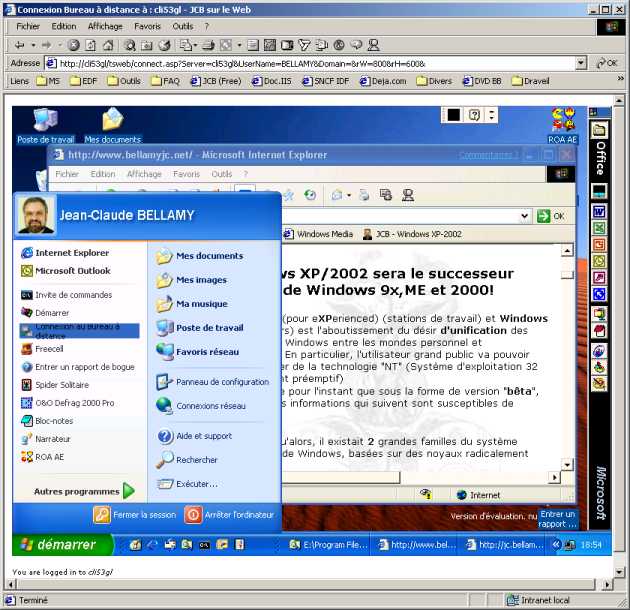This screenshot has height=610, width=630.
Task: Open O&O Defrag 2000 Pro entry
Action: [x=68, y=403]
